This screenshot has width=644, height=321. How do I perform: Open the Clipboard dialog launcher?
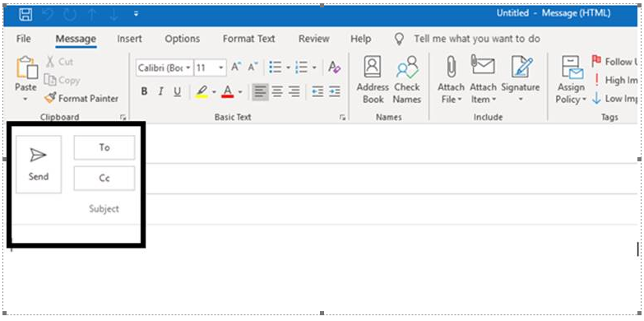[x=123, y=118]
